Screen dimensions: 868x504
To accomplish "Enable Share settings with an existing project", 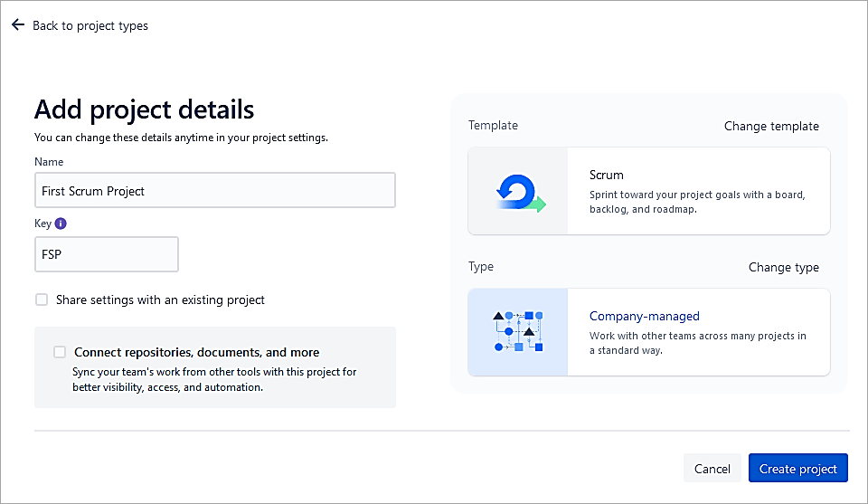I will pyautogui.click(x=42, y=300).
